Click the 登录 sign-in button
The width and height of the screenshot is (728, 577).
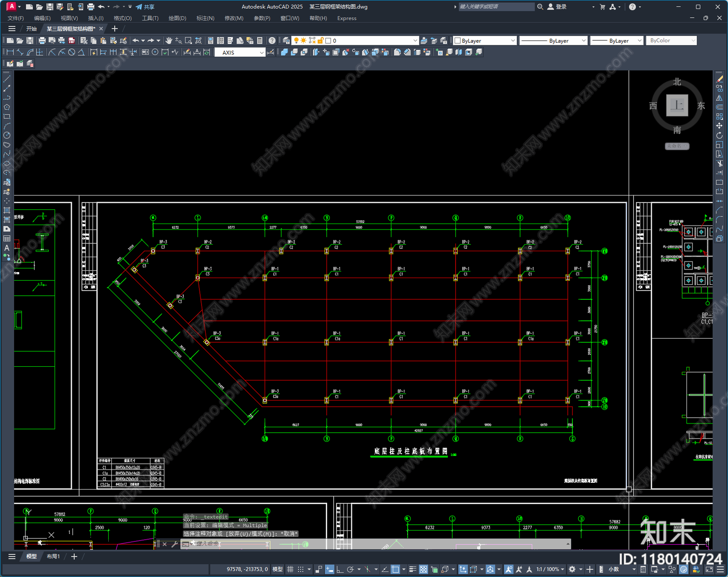[x=557, y=7]
